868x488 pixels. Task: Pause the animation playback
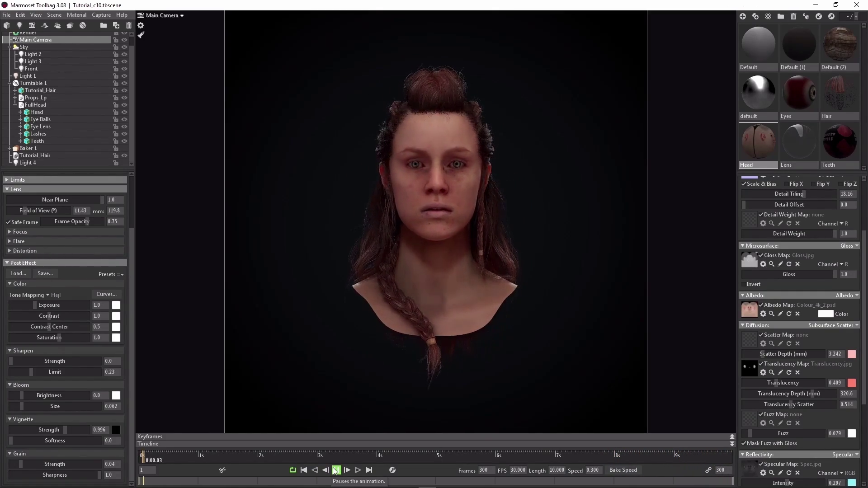(336, 470)
